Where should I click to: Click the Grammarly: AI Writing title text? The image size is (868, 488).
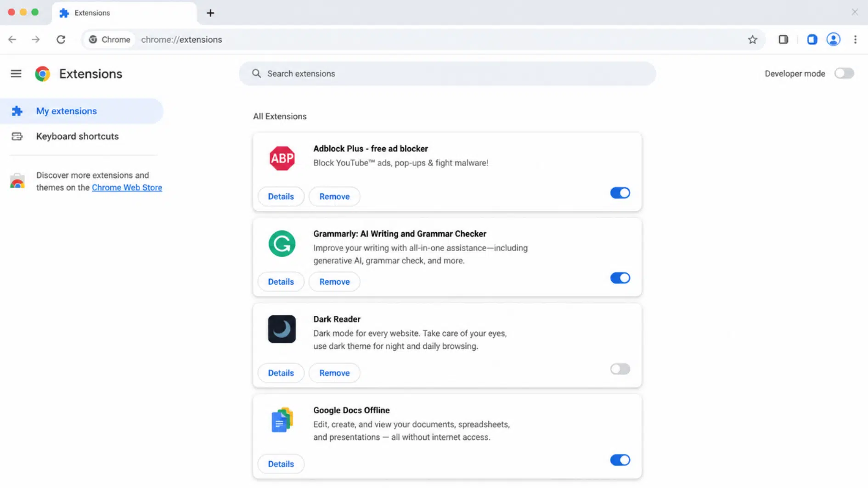pos(400,234)
